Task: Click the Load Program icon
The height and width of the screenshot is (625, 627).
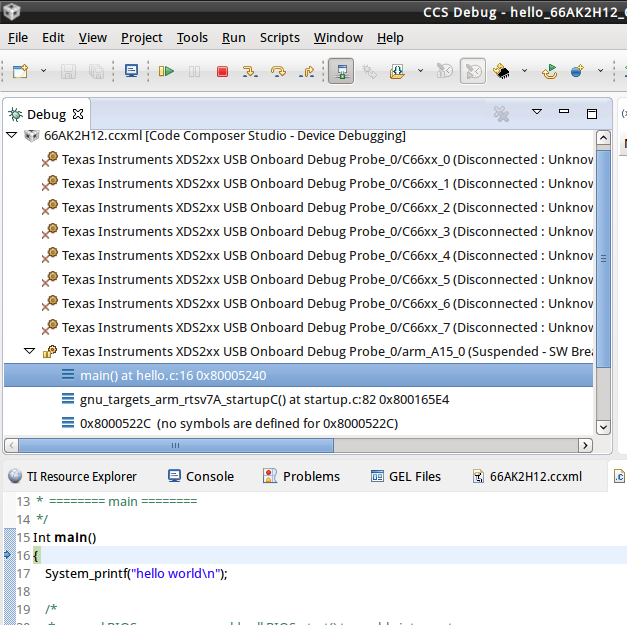Action: [397, 72]
